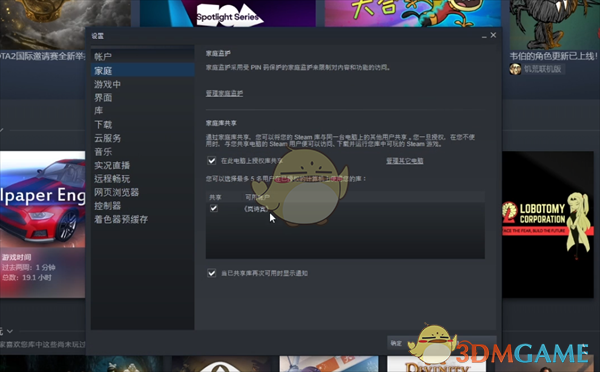The height and width of the screenshot is (372, 600).
Task: Close the settings dialog window
Action: 493,35
